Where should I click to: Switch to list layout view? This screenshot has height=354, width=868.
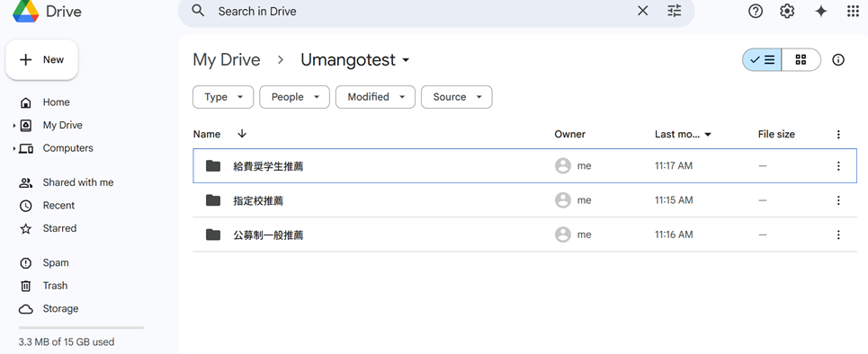[762, 59]
